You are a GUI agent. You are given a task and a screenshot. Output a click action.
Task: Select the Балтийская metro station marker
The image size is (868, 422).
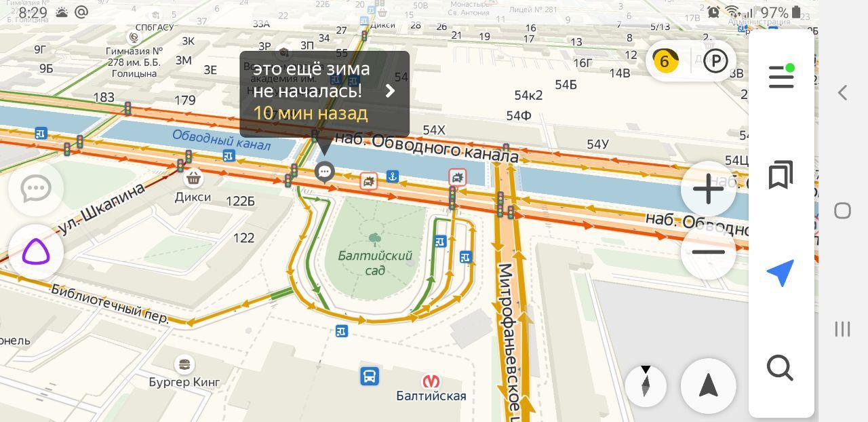click(x=431, y=381)
